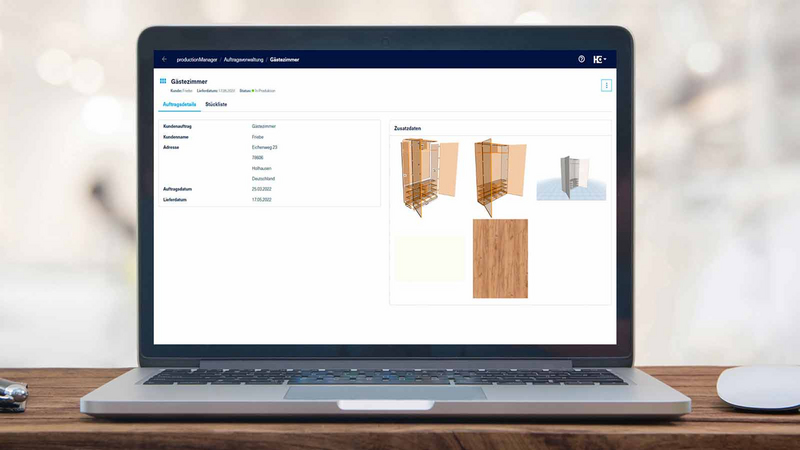Open the second orange wardrobe thumbnail
The width and height of the screenshot is (800, 450).
(500, 177)
